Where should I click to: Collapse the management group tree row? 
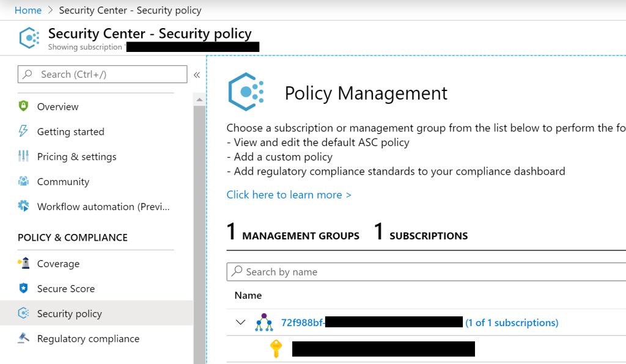point(241,322)
